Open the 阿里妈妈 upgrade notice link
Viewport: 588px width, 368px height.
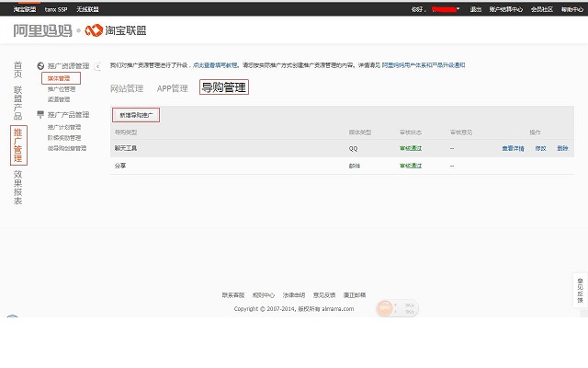click(424, 65)
